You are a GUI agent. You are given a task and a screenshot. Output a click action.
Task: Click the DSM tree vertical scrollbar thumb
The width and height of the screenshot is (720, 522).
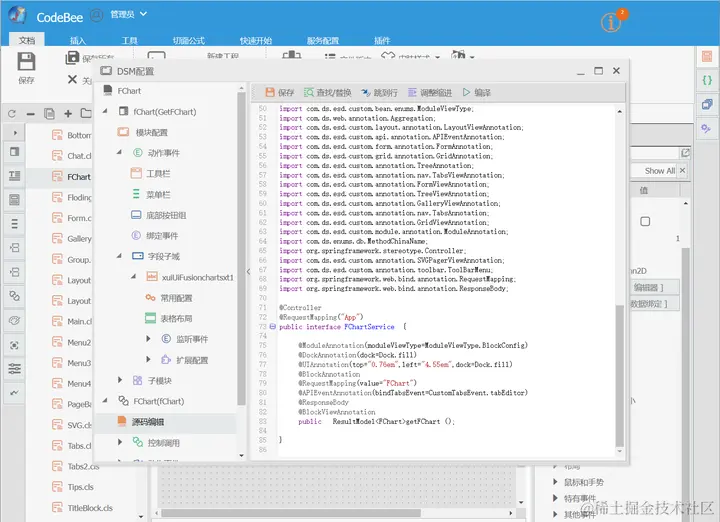(x=242, y=249)
